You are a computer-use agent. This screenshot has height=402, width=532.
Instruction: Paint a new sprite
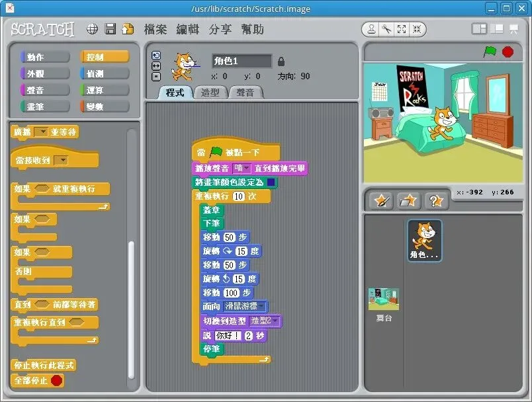coord(381,200)
